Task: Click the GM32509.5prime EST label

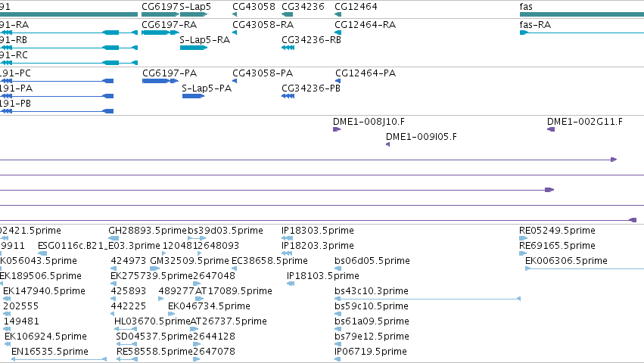Action: coord(189,261)
